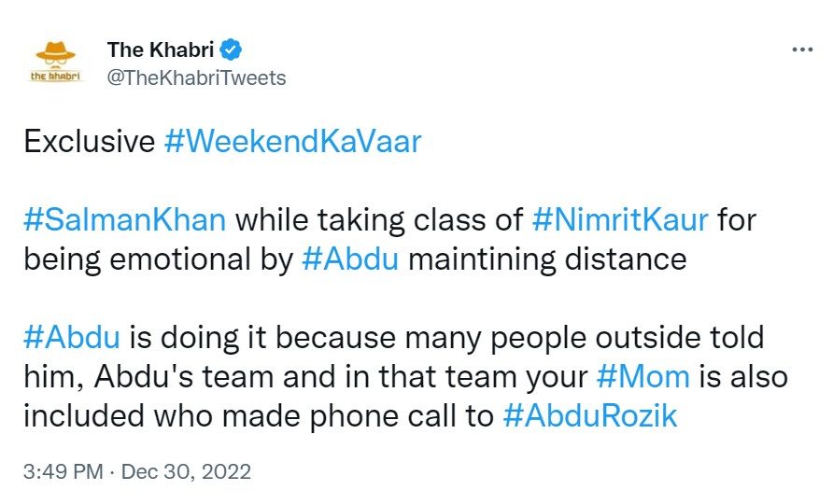Viewport: 833px width, 504px height.
Task: Click #Abdu hashtag starting the last paragraph
Action: [71, 338]
